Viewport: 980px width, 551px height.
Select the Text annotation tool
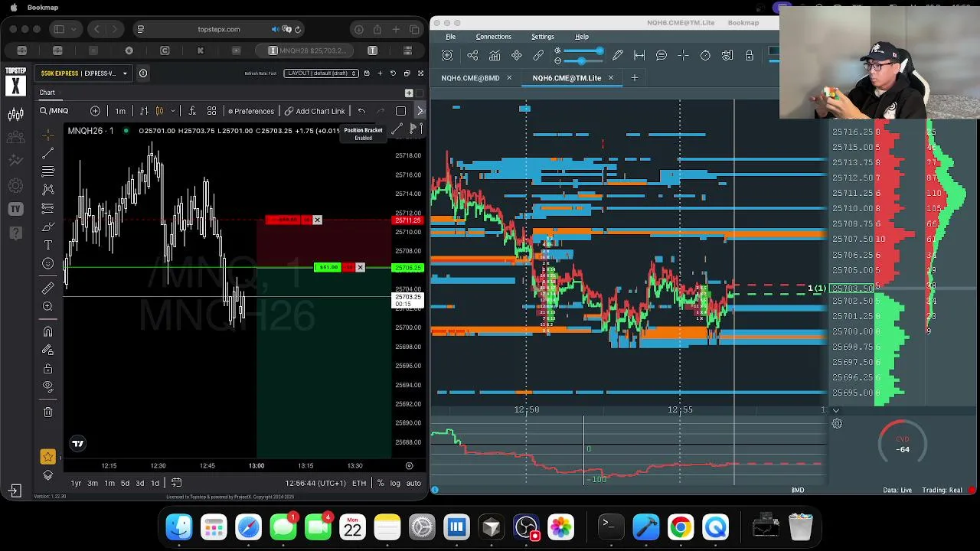coord(47,245)
